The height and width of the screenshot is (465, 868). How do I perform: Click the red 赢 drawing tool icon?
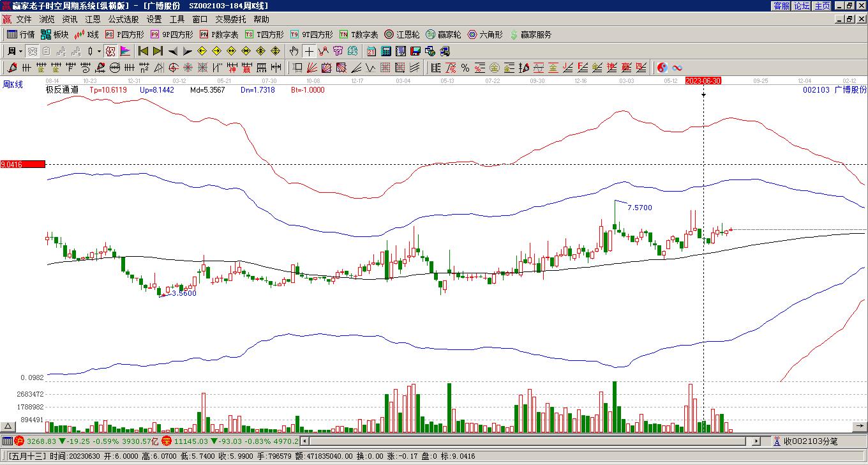246,68
